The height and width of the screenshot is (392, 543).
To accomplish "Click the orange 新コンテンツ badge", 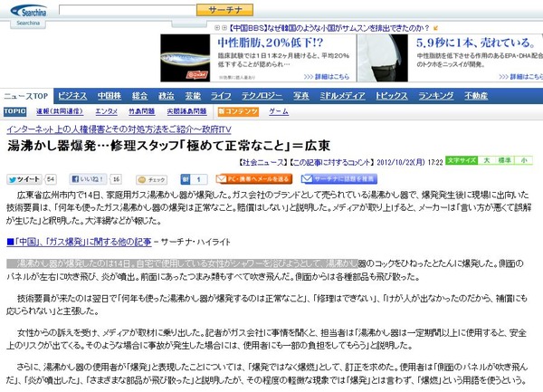I will click(238, 111).
